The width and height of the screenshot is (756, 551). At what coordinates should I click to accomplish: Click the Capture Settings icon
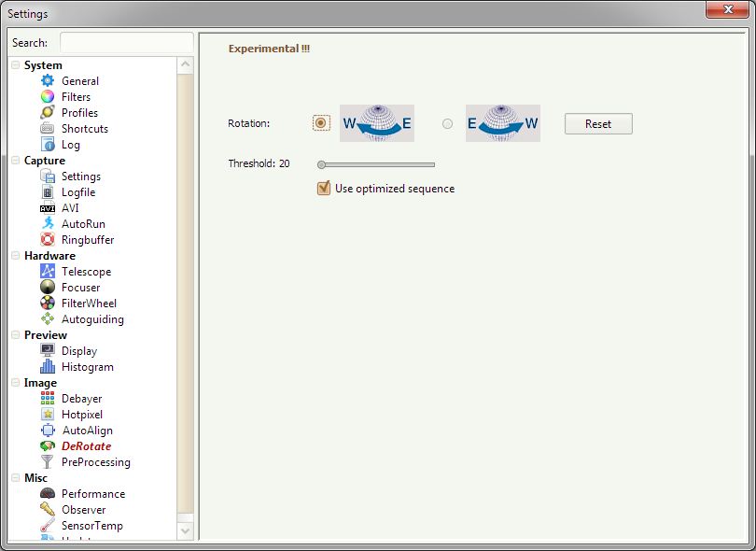[48, 177]
